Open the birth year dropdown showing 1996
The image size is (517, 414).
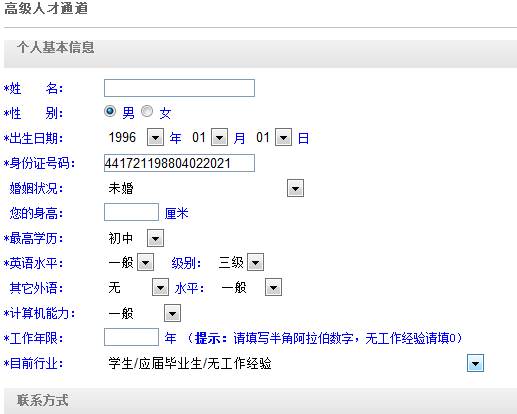tap(155, 137)
